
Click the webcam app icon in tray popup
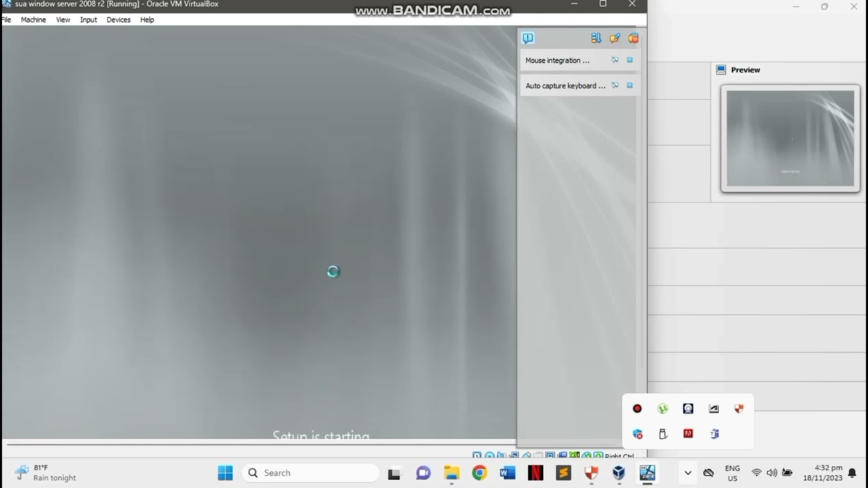[x=688, y=409]
